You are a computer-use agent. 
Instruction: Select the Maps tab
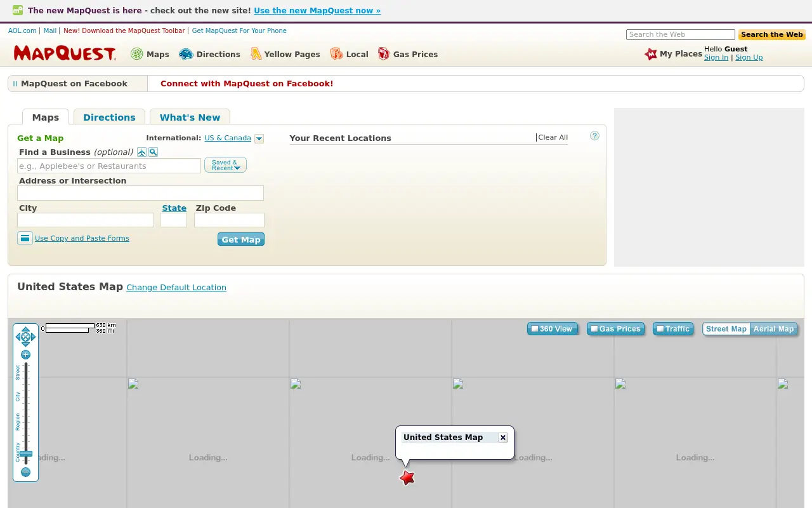[46, 117]
